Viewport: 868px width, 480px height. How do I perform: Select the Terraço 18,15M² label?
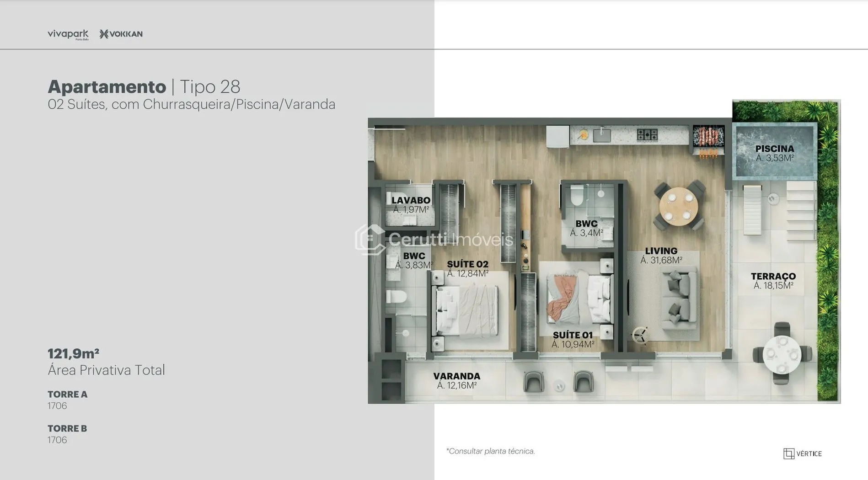(x=773, y=281)
